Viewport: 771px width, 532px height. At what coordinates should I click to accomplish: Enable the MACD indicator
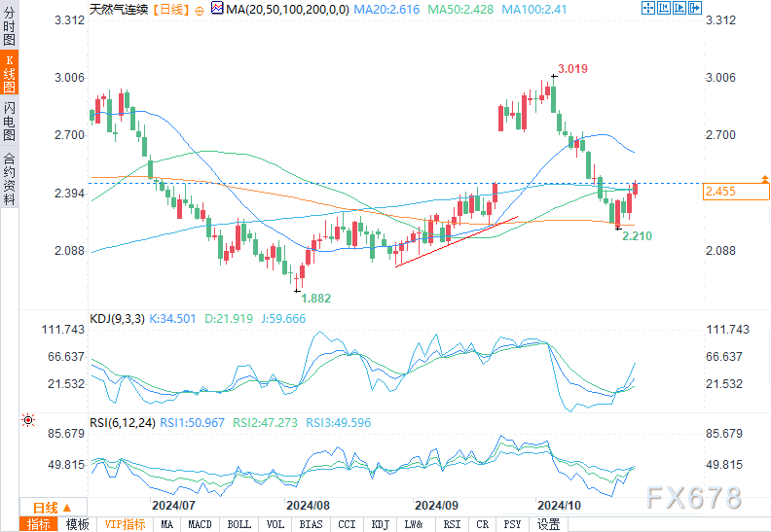click(200, 524)
